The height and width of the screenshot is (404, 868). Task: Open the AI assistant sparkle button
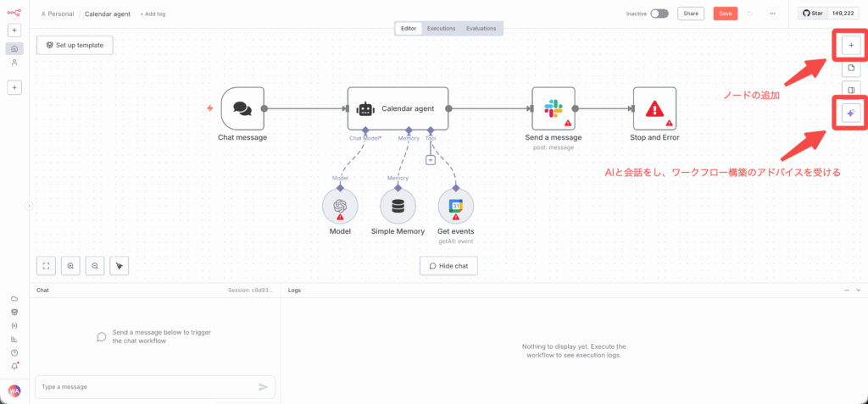click(850, 113)
